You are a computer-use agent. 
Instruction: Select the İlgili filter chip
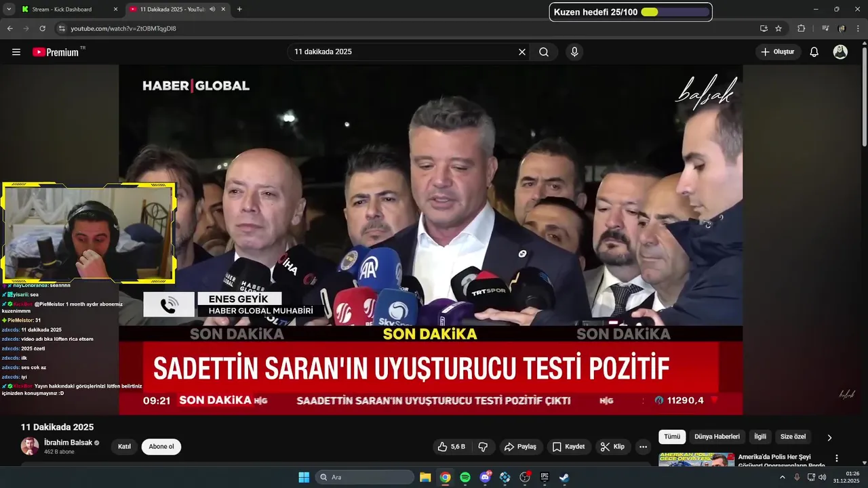tap(760, 437)
